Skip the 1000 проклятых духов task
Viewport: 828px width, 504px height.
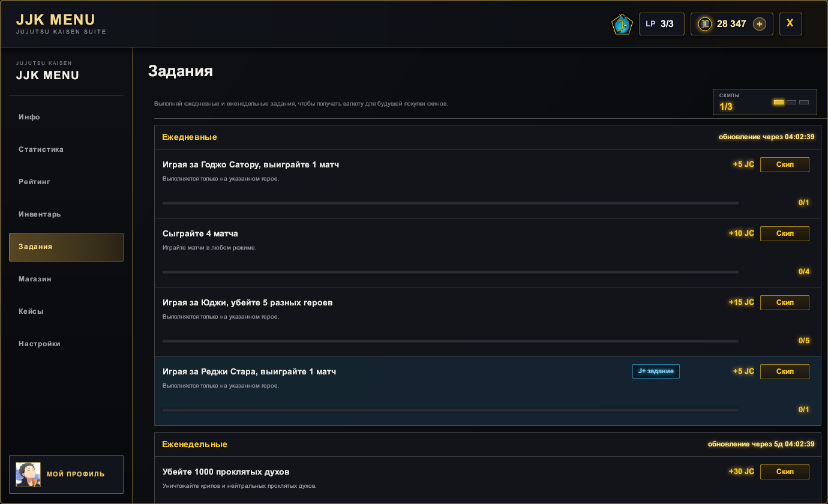pyautogui.click(x=785, y=472)
